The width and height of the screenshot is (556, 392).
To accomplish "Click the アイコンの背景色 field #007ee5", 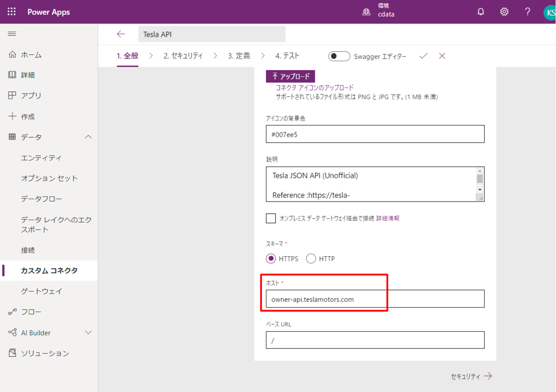I will point(375,134).
